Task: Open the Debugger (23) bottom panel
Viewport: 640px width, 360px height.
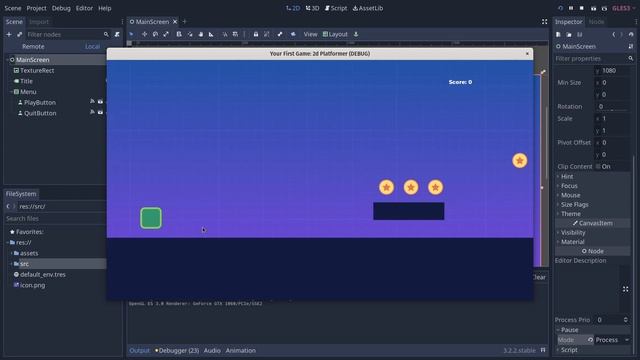Action: (x=177, y=350)
